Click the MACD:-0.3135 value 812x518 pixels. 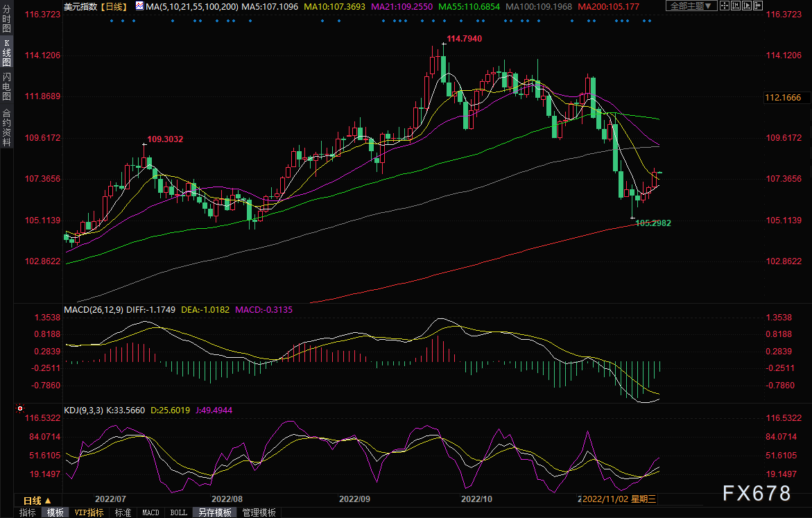coord(264,310)
